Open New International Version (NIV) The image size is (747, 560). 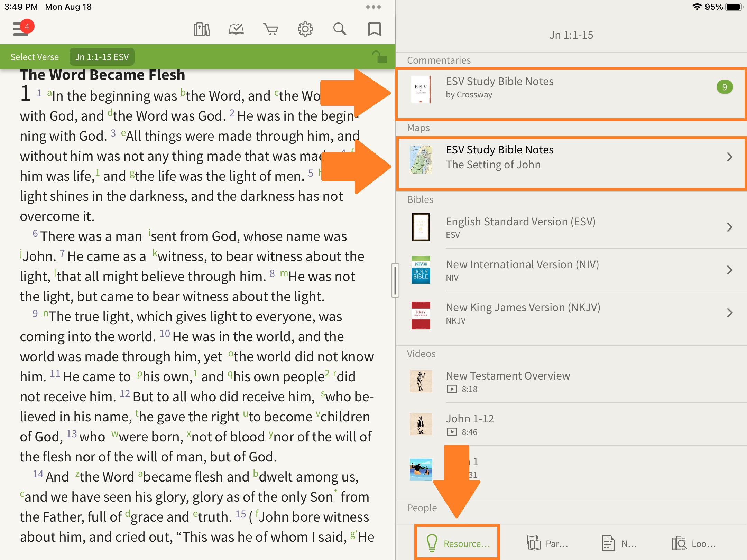571,270
